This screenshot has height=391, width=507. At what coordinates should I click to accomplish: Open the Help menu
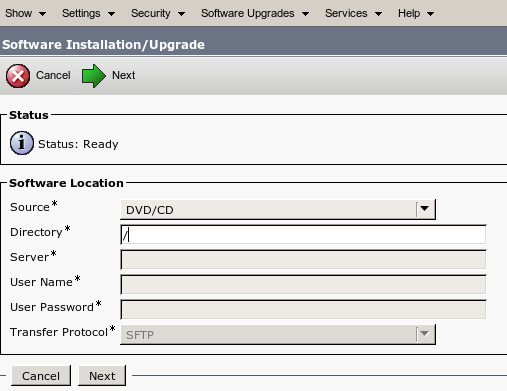tap(416, 13)
